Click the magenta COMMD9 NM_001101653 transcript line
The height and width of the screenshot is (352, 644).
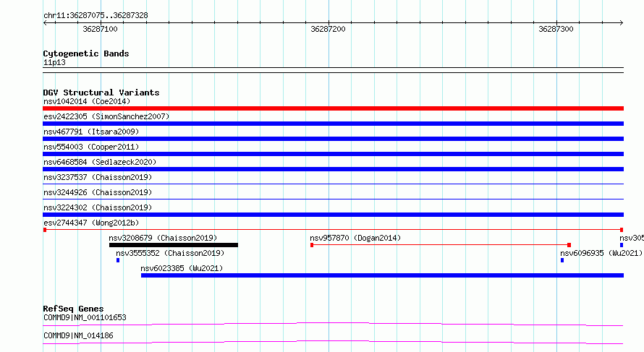333,324
